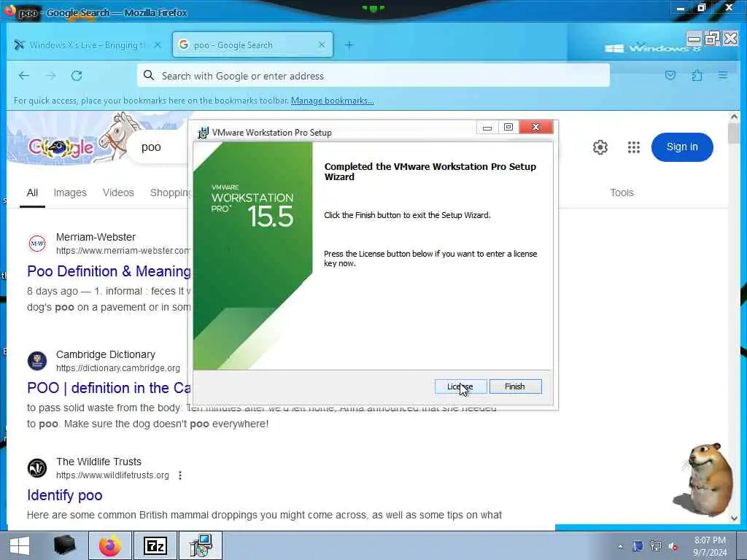Click the Firefox taskbar icon

pyautogui.click(x=110, y=545)
